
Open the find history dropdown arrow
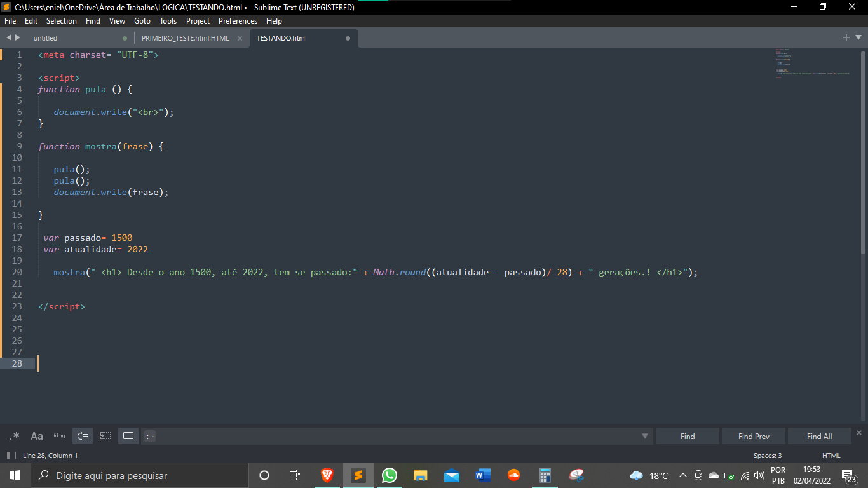tap(645, 436)
